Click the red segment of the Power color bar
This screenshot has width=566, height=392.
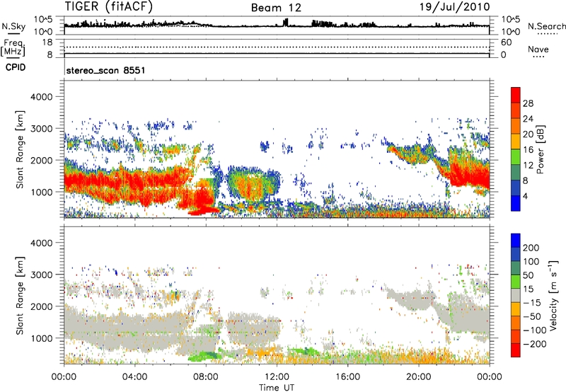(516, 95)
